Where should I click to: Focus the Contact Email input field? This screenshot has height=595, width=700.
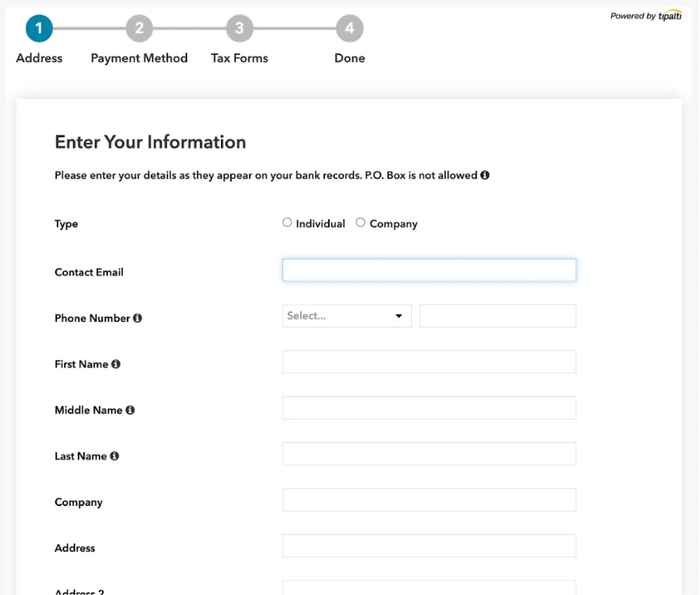428,269
